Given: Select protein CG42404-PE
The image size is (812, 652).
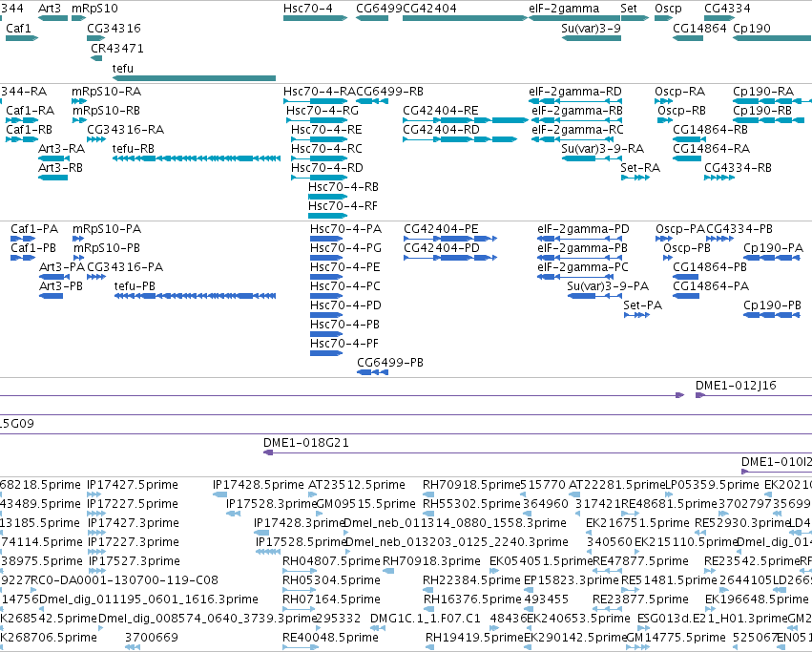Looking at the screenshot, I should pyautogui.click(x=450, y=239).
